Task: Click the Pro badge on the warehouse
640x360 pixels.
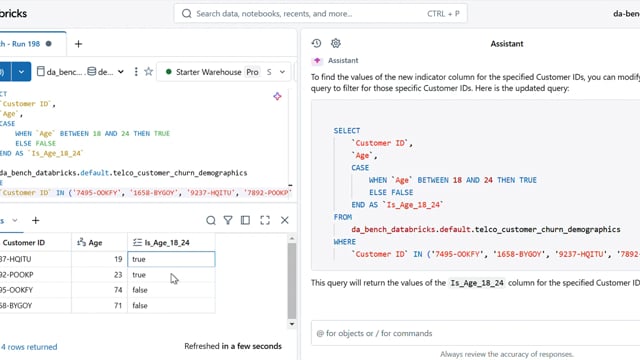Action: [x=252, y=72]
